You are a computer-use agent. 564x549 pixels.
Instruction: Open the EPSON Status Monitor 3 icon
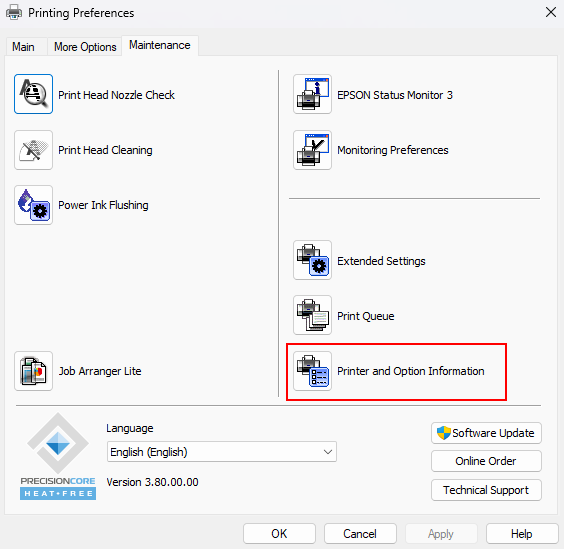click(x=312, y=94)
